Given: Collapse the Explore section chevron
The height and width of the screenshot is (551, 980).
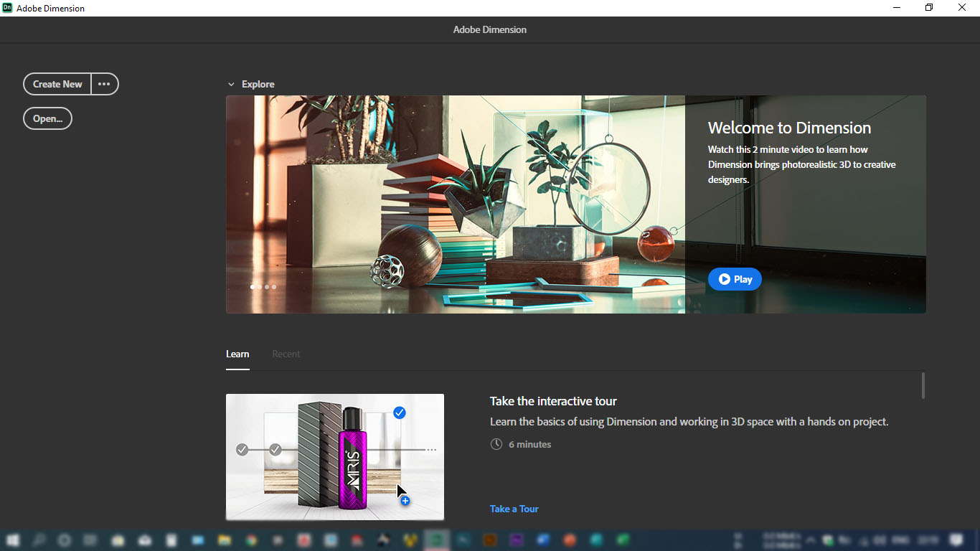Looking at the screenshot, I should pos(231,85).
